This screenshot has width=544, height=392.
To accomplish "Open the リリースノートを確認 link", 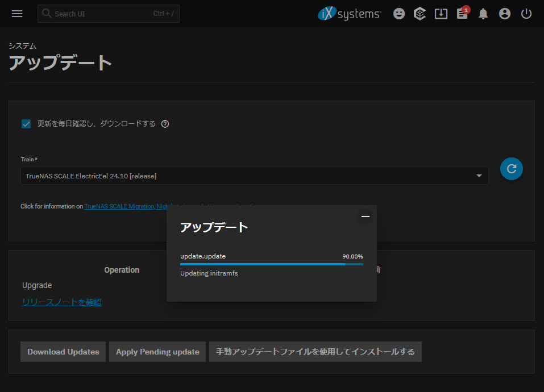I will [62, 302].
